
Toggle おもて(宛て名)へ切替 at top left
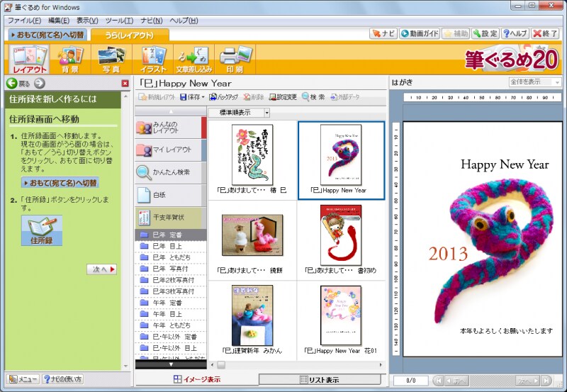click(x=48, y=34)
